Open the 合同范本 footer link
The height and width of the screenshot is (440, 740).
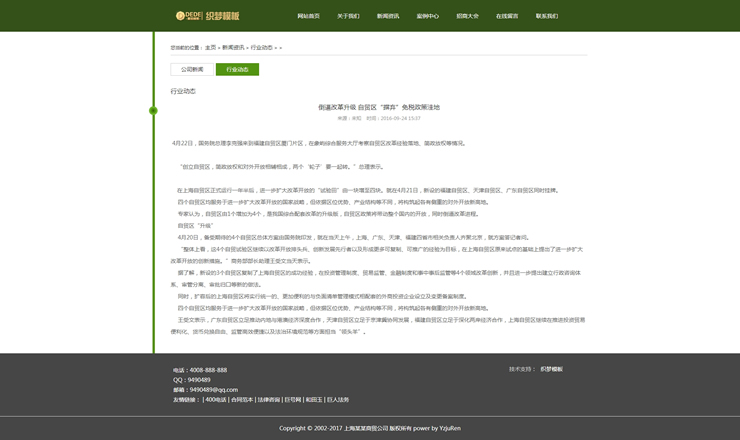coord(242,400)
